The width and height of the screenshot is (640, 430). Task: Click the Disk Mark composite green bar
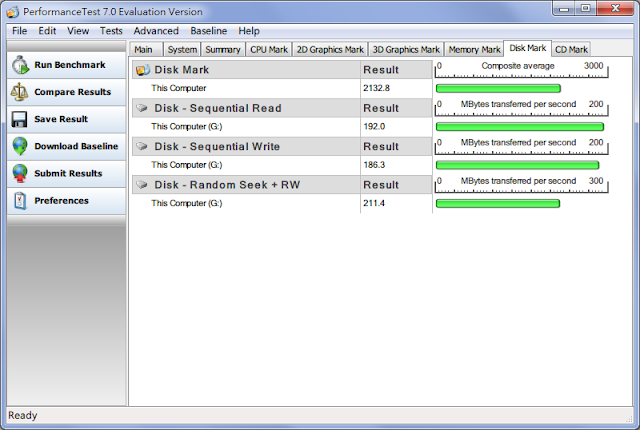pos(498,89)
